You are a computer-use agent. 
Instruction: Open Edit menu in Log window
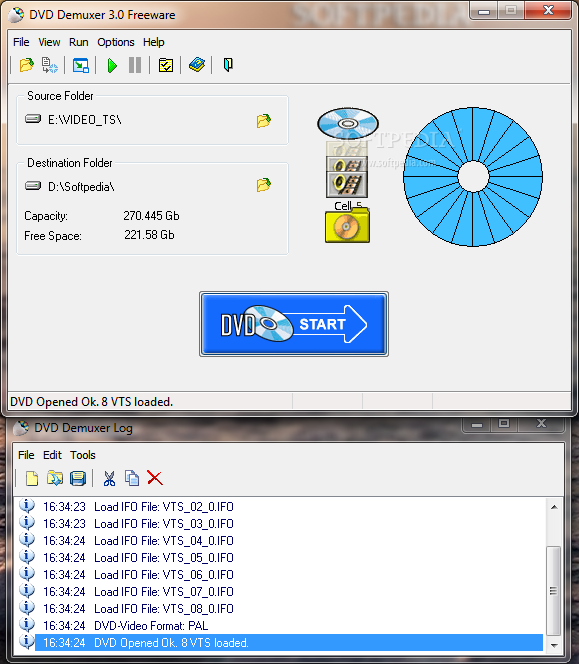point(53,455)
